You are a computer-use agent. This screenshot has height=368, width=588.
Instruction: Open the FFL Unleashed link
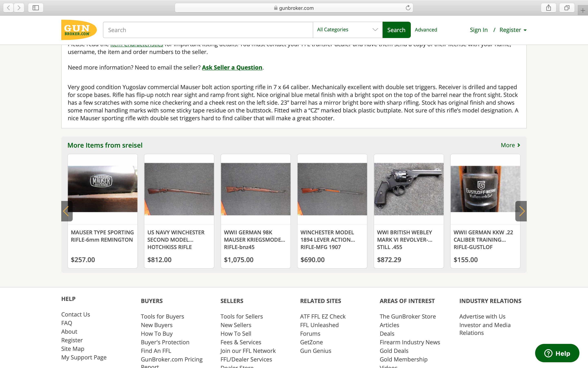pyautogui.click(x=319, y=325)
